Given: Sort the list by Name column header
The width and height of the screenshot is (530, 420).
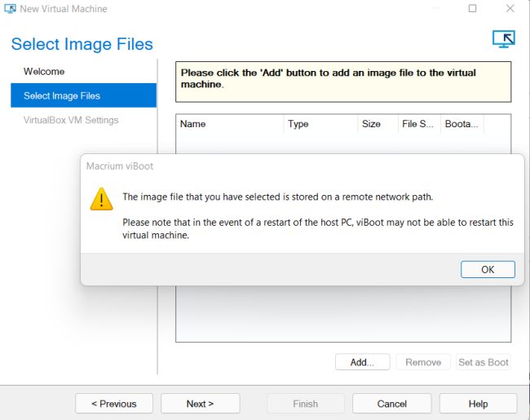Looking at the screenshot, I should pyautogui.click(x=192, y=124).
